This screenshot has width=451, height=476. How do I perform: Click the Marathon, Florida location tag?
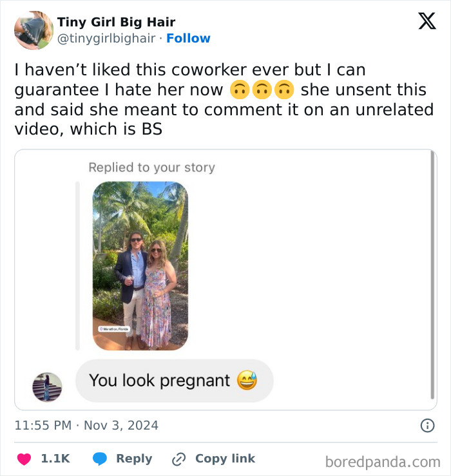click(x=114, y=328)
